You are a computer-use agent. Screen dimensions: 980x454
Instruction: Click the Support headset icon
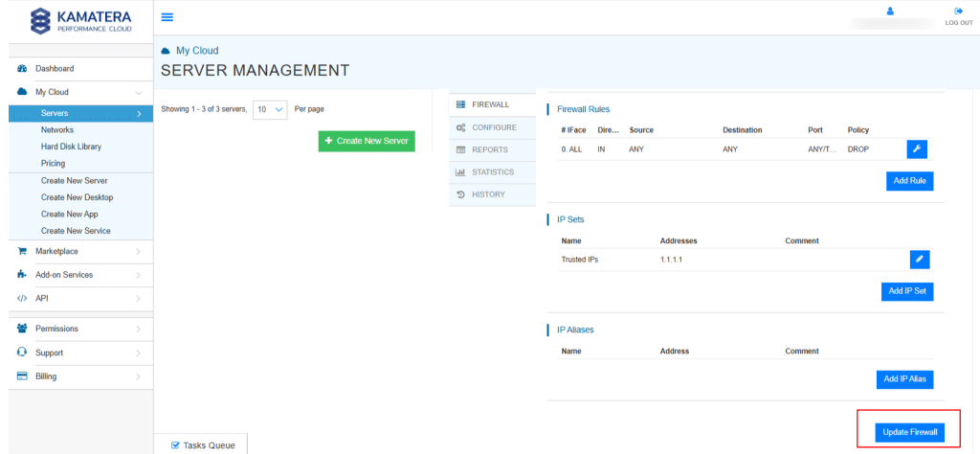pyautogui.click(x=22, y=352)
